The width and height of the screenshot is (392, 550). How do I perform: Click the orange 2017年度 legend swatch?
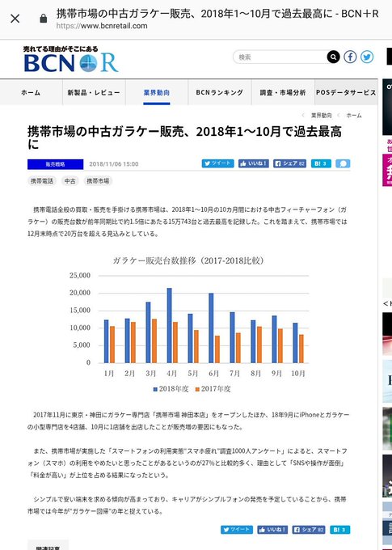(197, 389)
